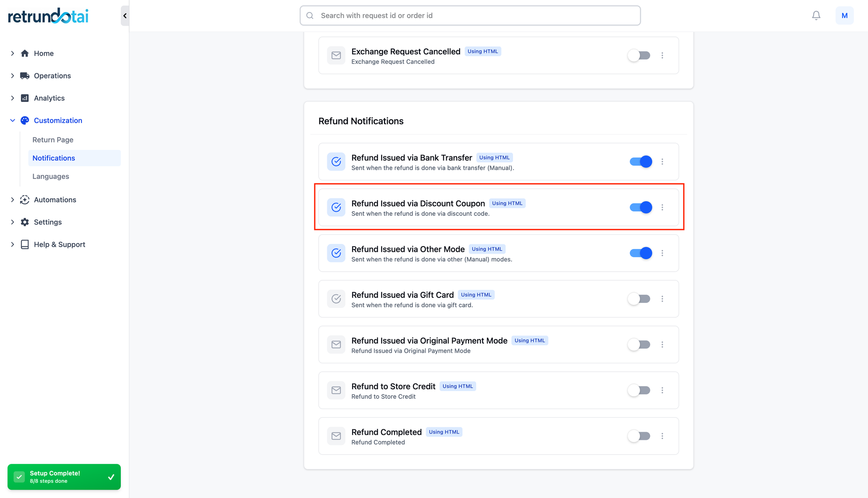The image size is (868, 498).
Task: Disable the Refund Issued via Bank Transfer toggle
Action: pos(639,161)
